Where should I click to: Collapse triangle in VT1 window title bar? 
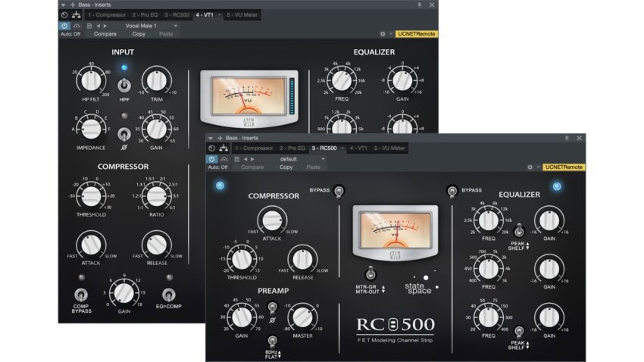coord(63,5)
